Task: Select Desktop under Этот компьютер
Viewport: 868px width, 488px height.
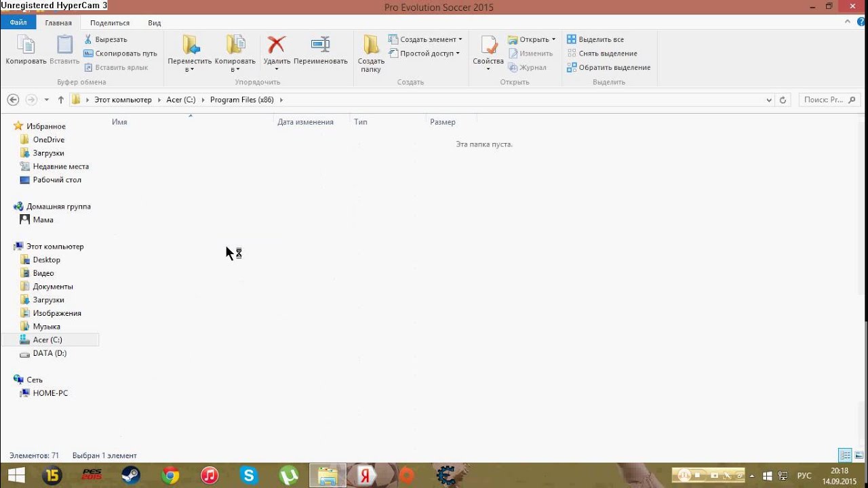Action: [x=47, y=260]
